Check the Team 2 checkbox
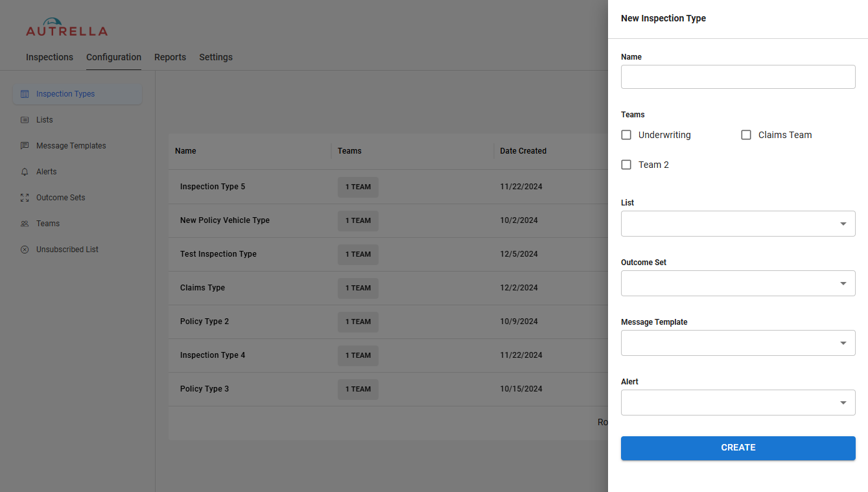868x492 pixels. pyautogui.click(x=626, y=165)
